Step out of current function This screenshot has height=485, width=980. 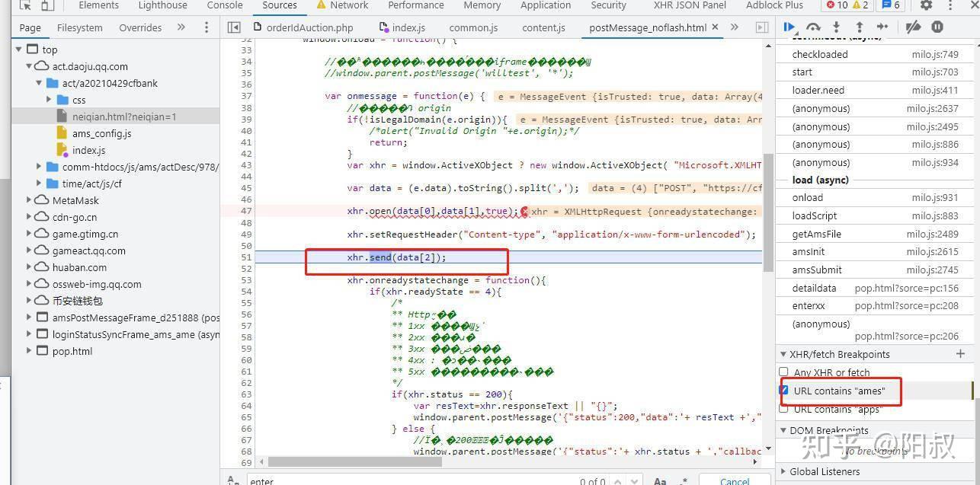859,27
